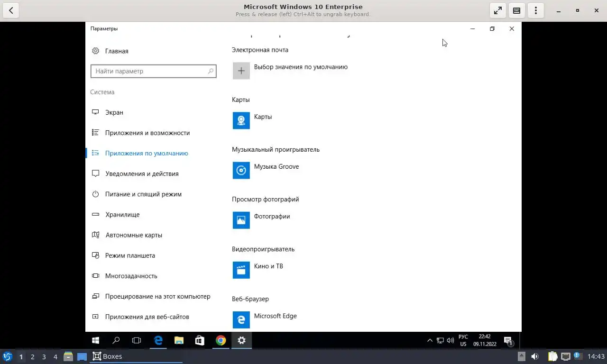Viewport: 607px width, 364px height.
Task: Click the Microsoft Edge default browser icon
Action: [241, 319]
